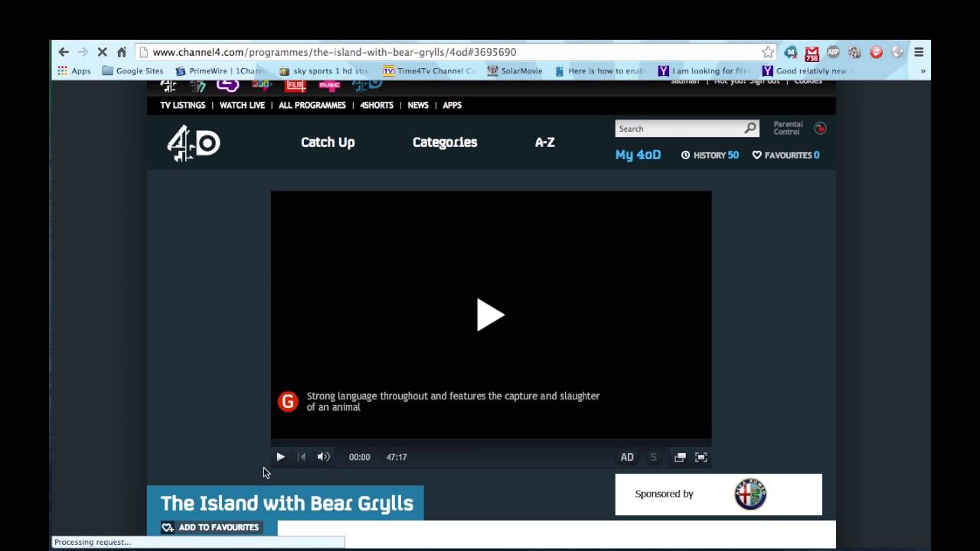Open Apps in the Channel 4 nav bar
Image resolution: width=980 pixels, height=551 pixels.
452,105
